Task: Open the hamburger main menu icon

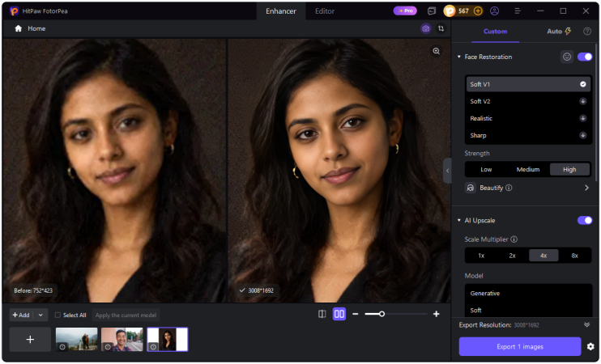Action: (517, 11)
